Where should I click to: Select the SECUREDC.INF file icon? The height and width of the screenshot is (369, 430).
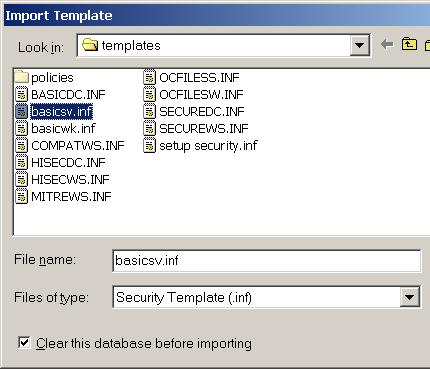click(x=150, y=111)
